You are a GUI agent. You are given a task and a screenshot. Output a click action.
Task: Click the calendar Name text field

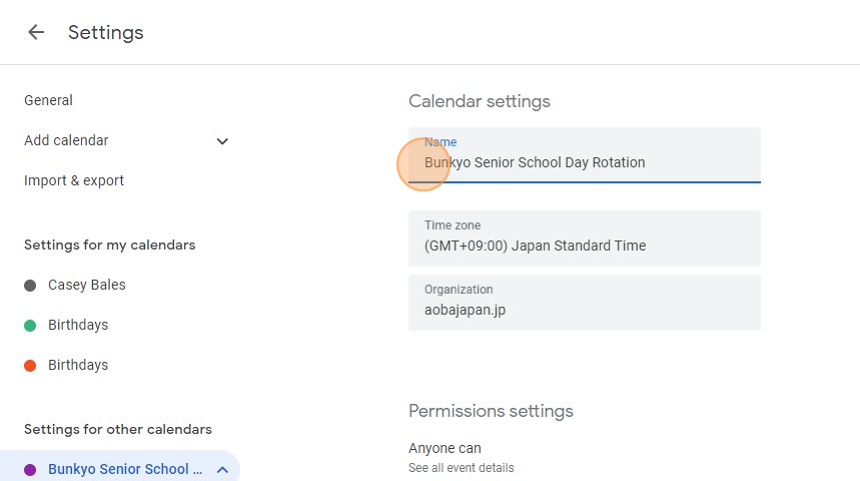(584, 162)
